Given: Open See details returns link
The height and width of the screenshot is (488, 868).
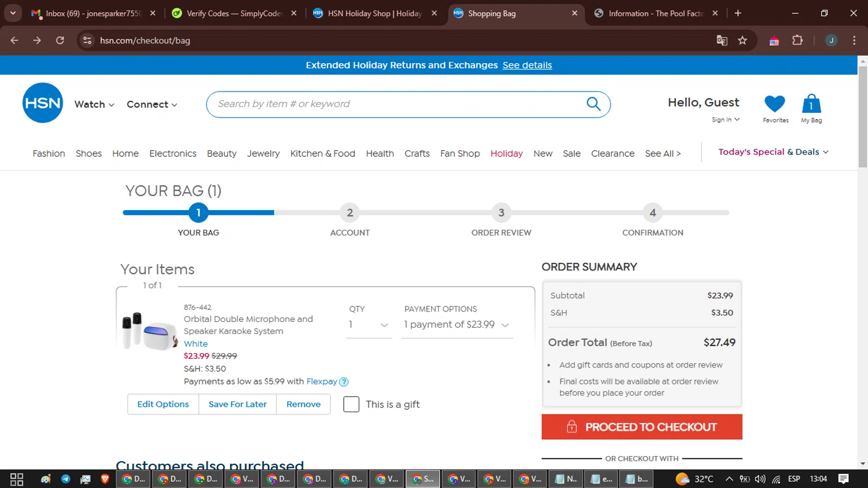Looking at the screenshot, I should [527, 65].
